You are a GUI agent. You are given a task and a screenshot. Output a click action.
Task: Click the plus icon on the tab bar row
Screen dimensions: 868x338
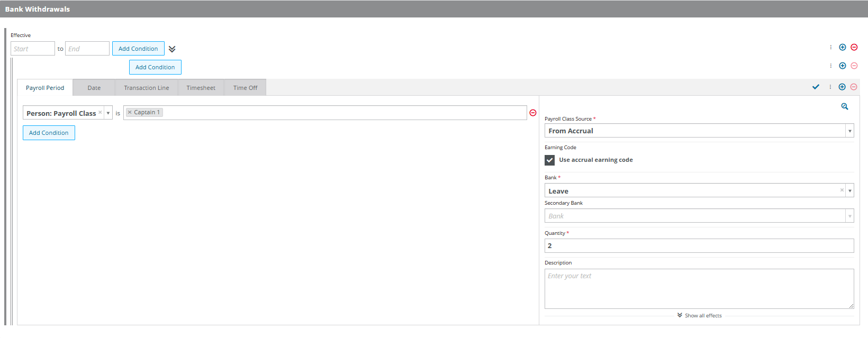(x=842, y=87)
